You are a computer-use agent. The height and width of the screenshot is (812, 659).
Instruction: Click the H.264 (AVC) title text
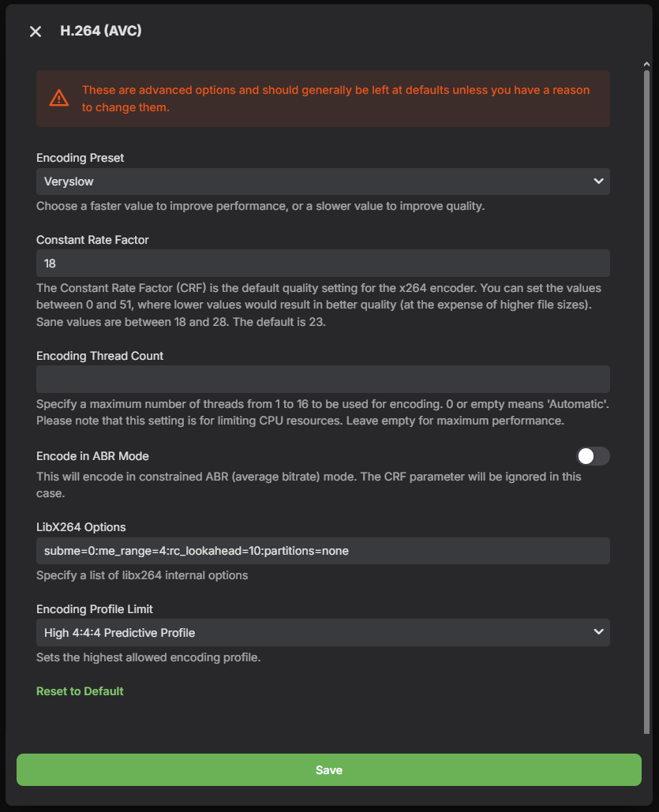coord(100,31)
